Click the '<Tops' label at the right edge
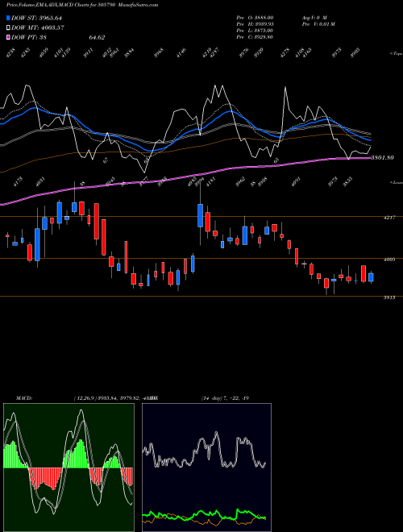 tap(396, 54)
